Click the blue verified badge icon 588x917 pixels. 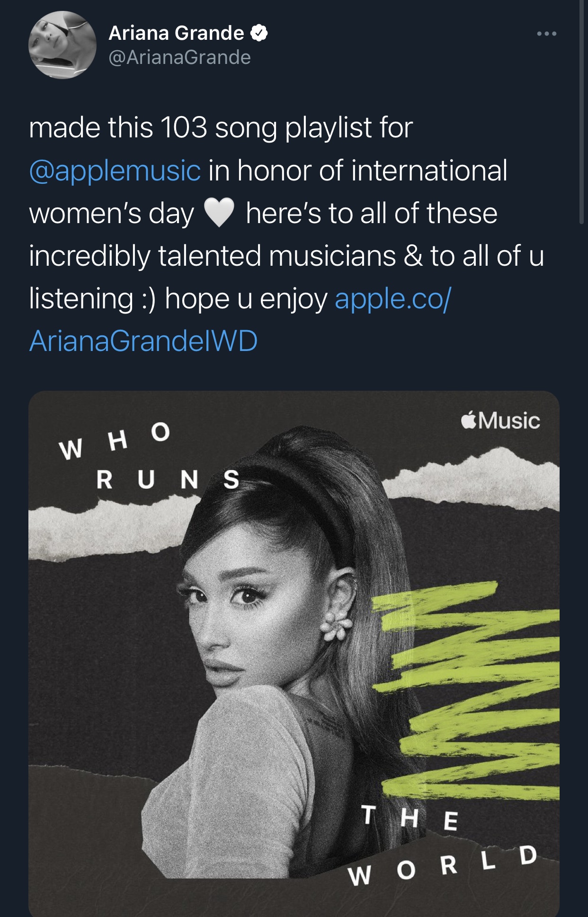(259, 33)
